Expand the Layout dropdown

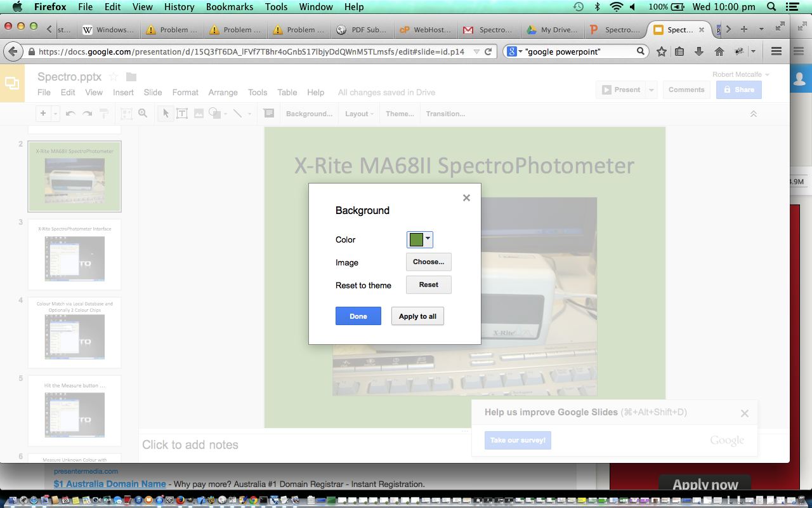point(359,114)
